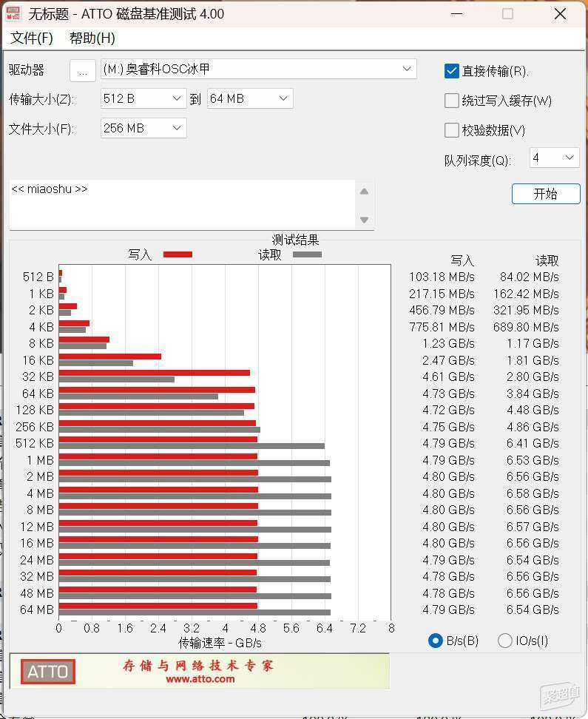The image size is (588, 719).
Task: Enable 绕过写入缓存(W) checkbox
Action: click(x=452, y=101)
